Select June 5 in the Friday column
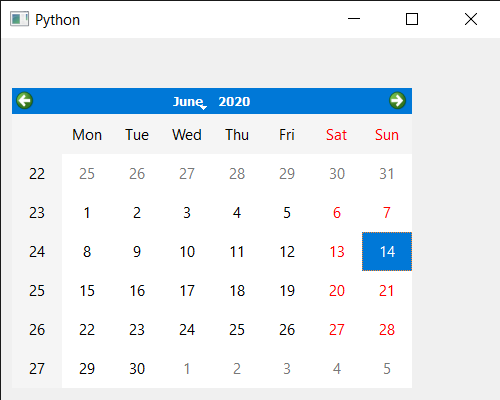The width and height of the screenshot is (500, 400). coord(287,213)
